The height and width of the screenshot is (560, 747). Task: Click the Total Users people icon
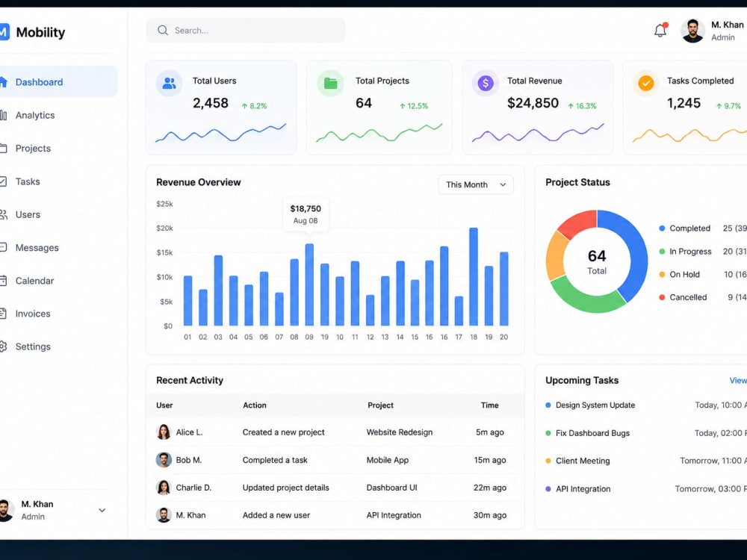(x=169, y=84)
